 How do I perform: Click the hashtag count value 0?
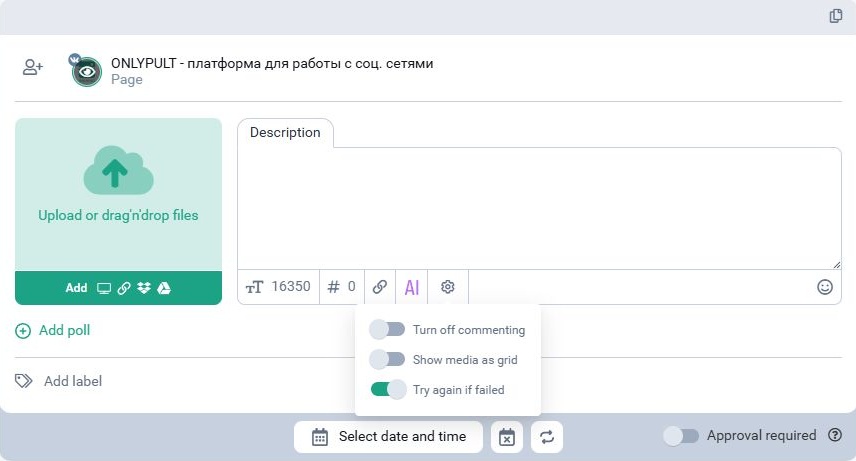click(x=352, y=286)
